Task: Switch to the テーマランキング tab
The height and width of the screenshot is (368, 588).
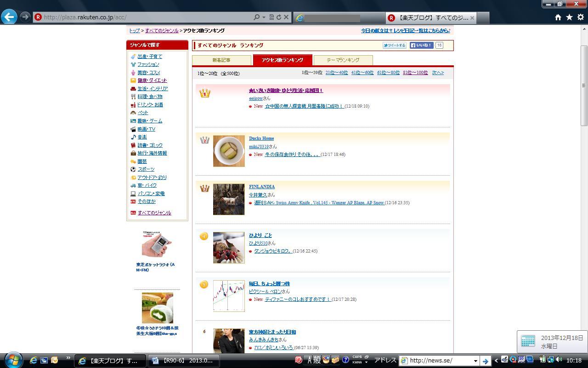Action: 343,60
